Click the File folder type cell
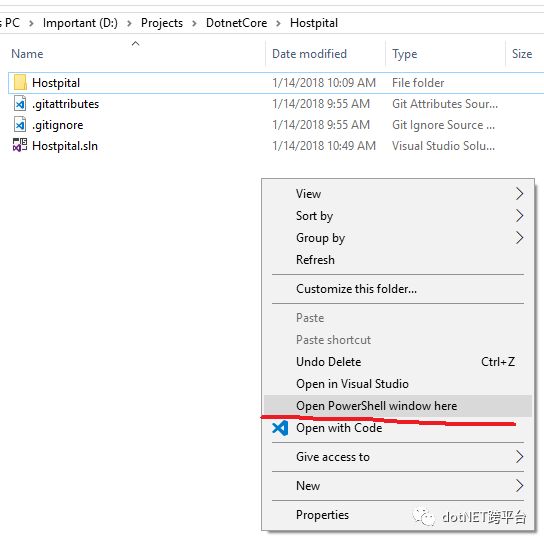 click(x=418, y=83)
